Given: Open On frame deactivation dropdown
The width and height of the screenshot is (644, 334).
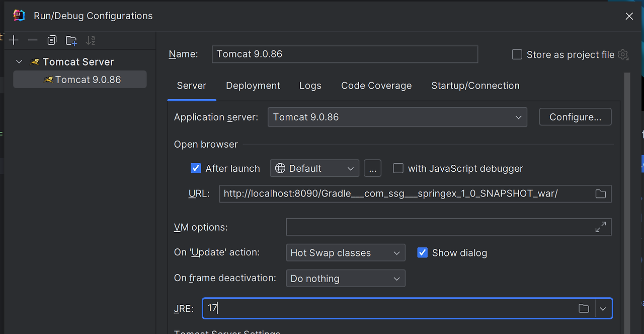Looking at the screenshot, I should 346,279.
